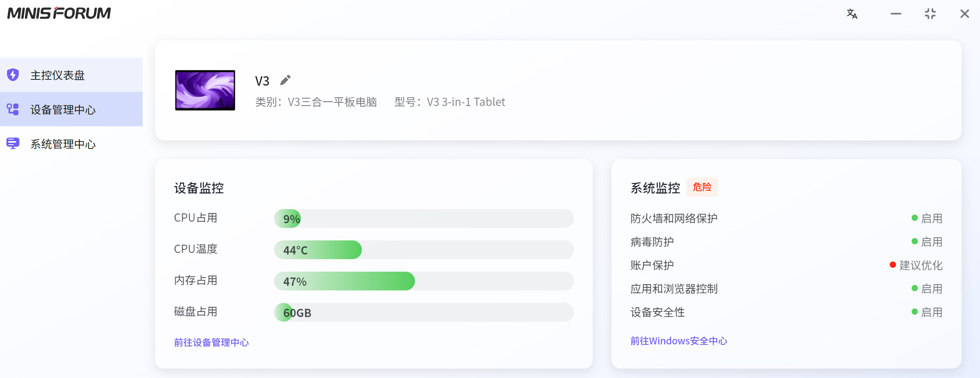Click the 内存占用 47% progress bar
980x378 pixels.
pos(424,281)
